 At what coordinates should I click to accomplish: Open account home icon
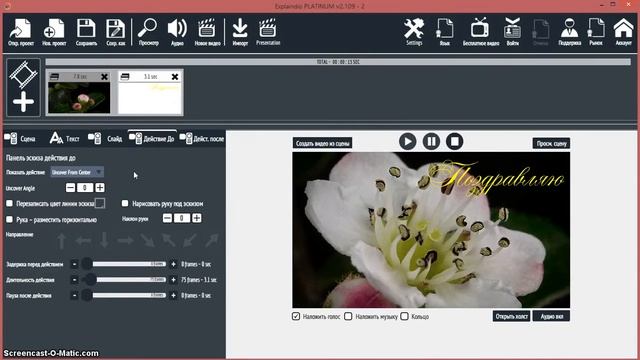[x=623, y=32]
